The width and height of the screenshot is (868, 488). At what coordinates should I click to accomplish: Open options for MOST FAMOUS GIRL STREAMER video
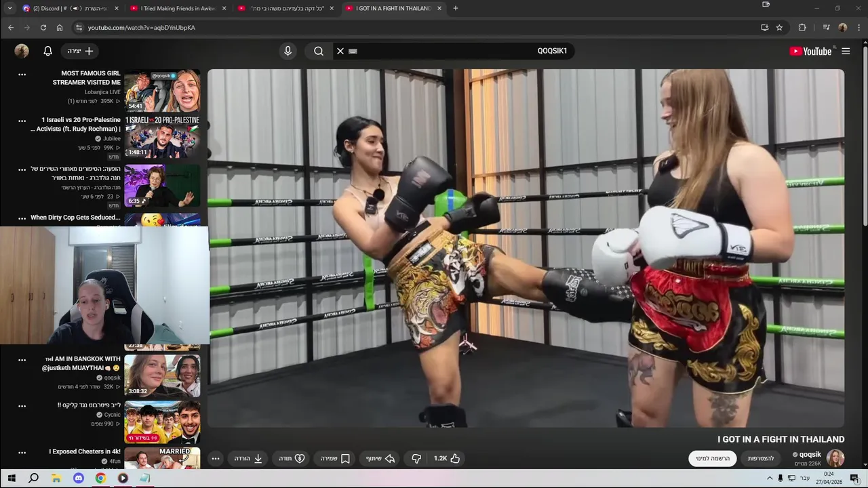(22, 75)
